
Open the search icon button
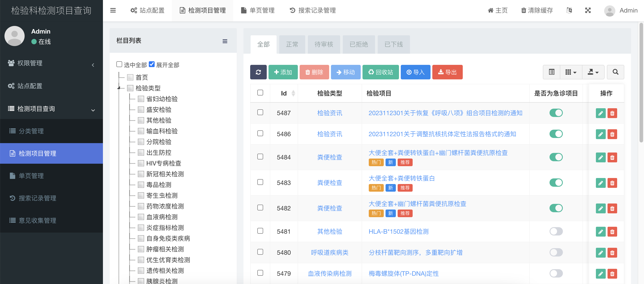[x=615, y=72]
